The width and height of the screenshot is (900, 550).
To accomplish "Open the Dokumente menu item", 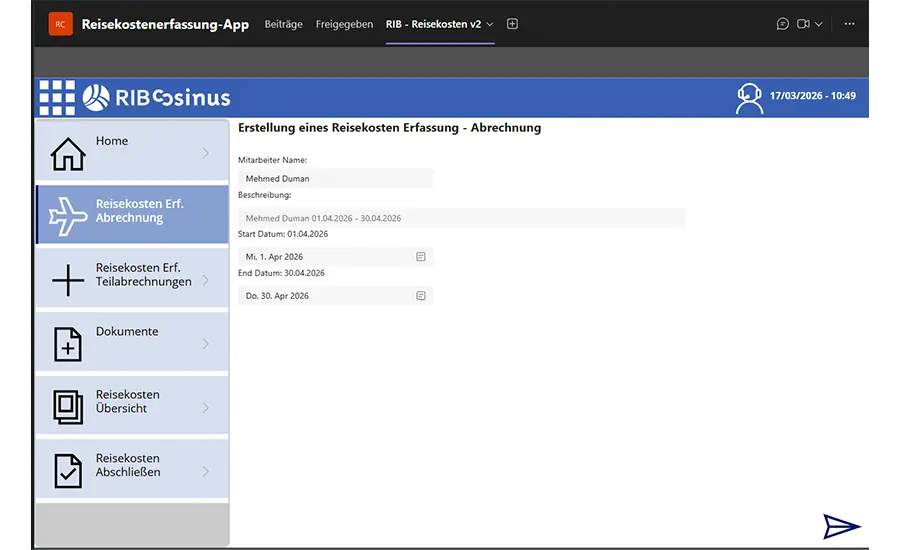I will [x=132, y=342].
